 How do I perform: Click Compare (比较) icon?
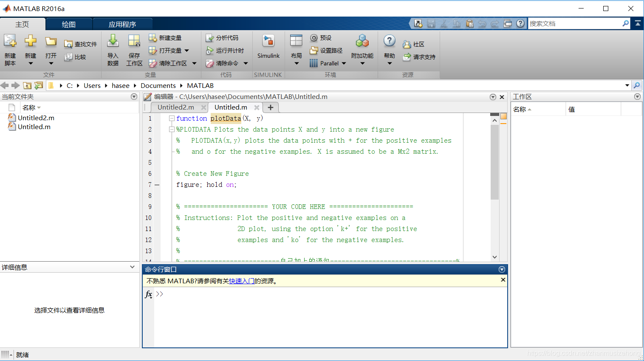click(x=68, y=57)
